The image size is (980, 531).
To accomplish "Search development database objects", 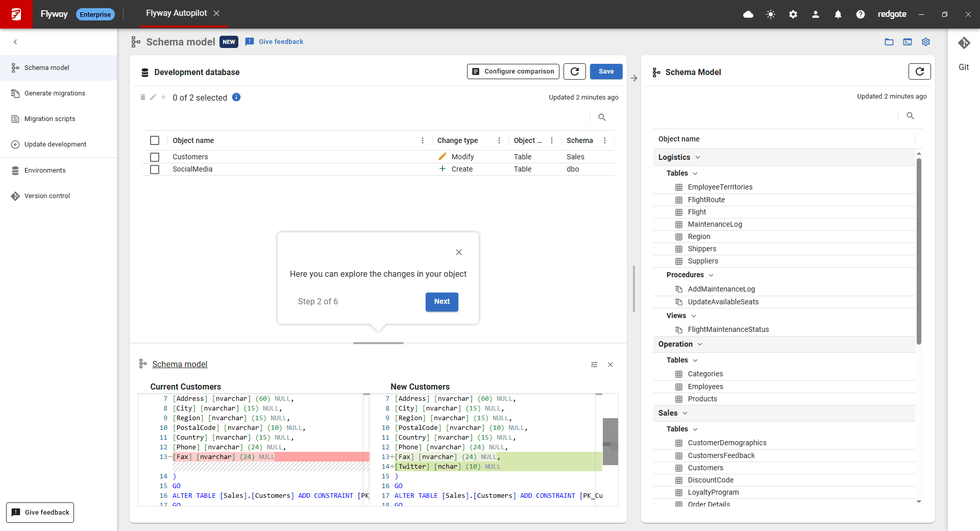I will (602, 117).
